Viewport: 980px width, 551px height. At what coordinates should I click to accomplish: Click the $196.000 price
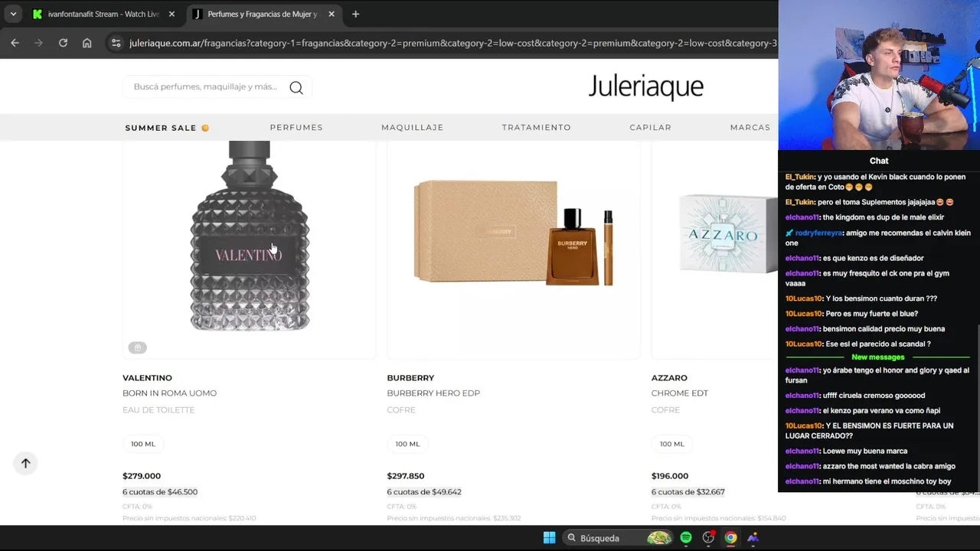(x=670, y=476)
